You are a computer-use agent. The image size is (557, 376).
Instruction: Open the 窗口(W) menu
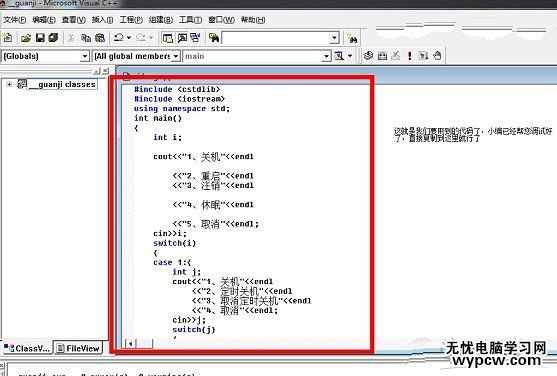(x=221, y=20)
